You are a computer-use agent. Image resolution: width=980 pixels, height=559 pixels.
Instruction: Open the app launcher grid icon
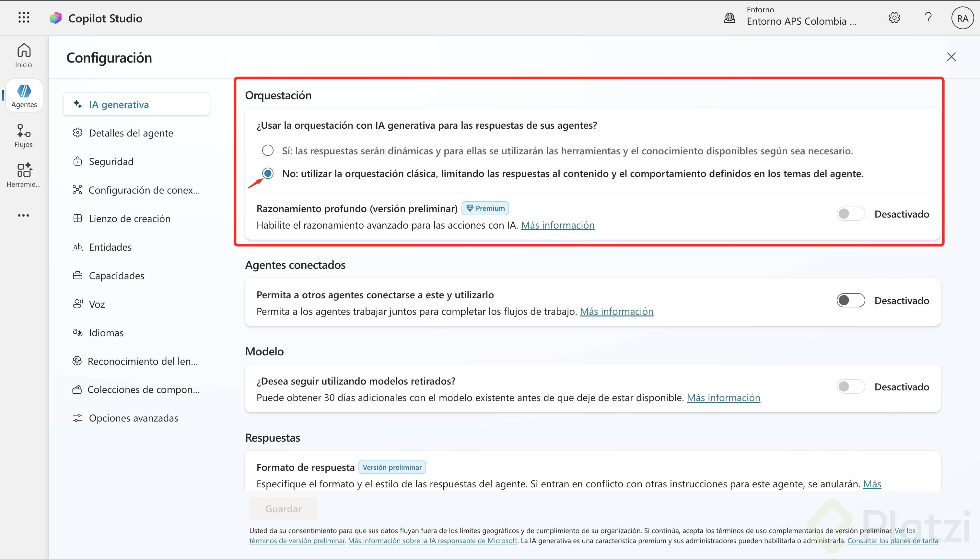[24, 18]
